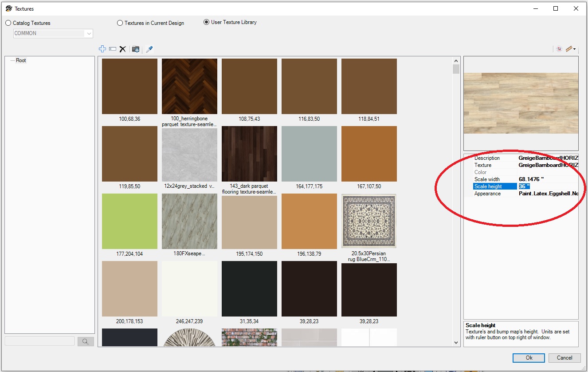Select the 164,177,175 grey-blue swatch
The width and height of the screenshot is (588, 372).
(309, 154)
